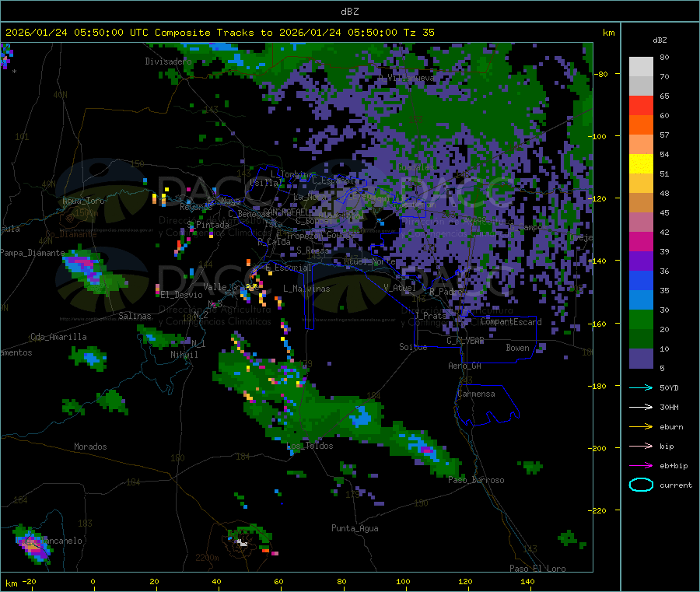This screenshot has width=700, height=592.
Task: Click the 'current' legend label
Action: (x=675, y=485)
